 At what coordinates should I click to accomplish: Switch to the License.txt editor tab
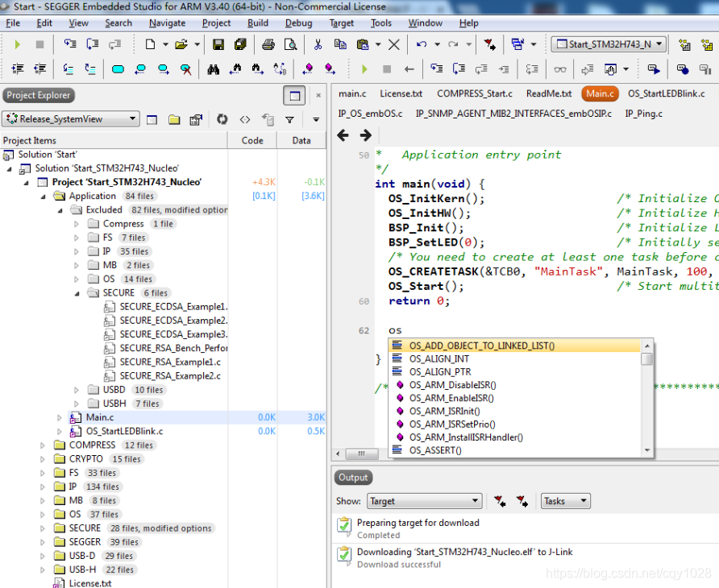tap(401, 93)
